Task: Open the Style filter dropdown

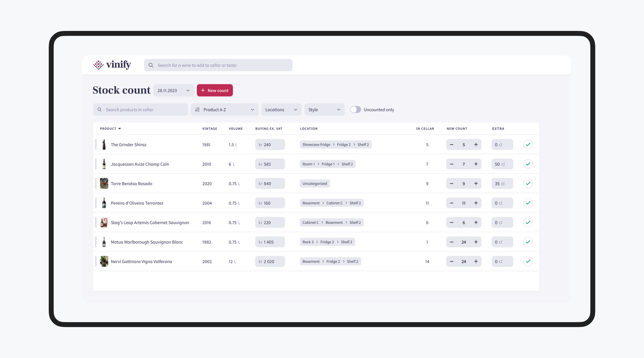Action: click(x=324, y=109)
